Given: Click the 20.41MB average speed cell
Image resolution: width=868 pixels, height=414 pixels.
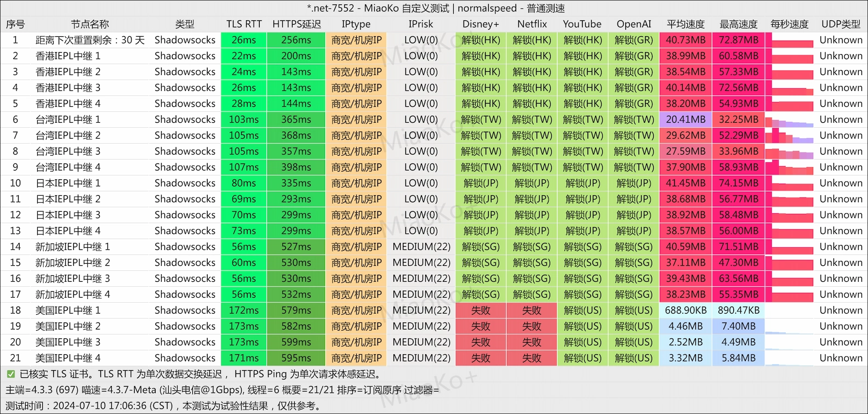Looking at the screenshot, I should [x=686, y=120].
